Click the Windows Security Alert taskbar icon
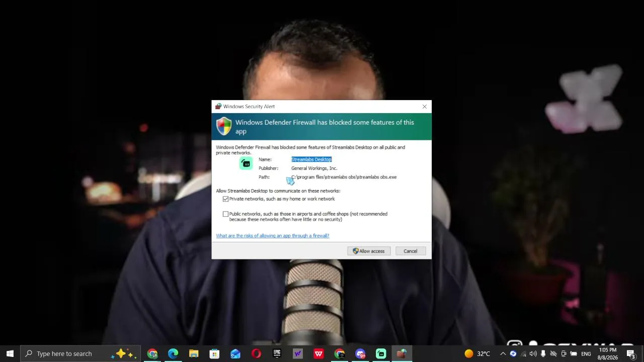Viewport: 644px width, 362px height. [x=401, y=353]
